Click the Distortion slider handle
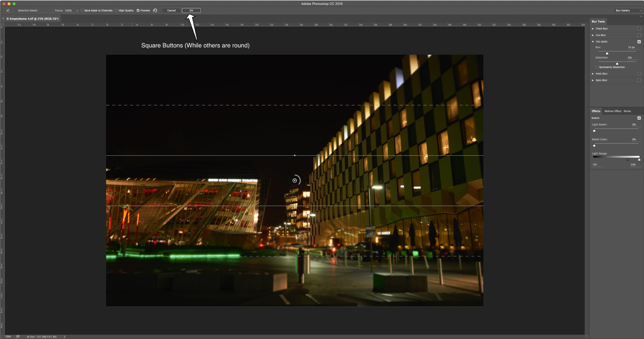 click(617, 64)
